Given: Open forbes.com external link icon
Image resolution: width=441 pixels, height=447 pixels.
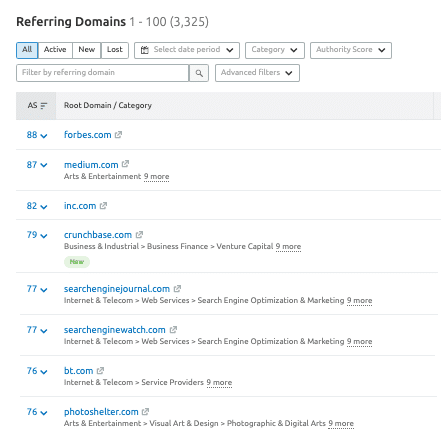Looking at the screenshot, I should pyautogui.click(x=118, y=135).
